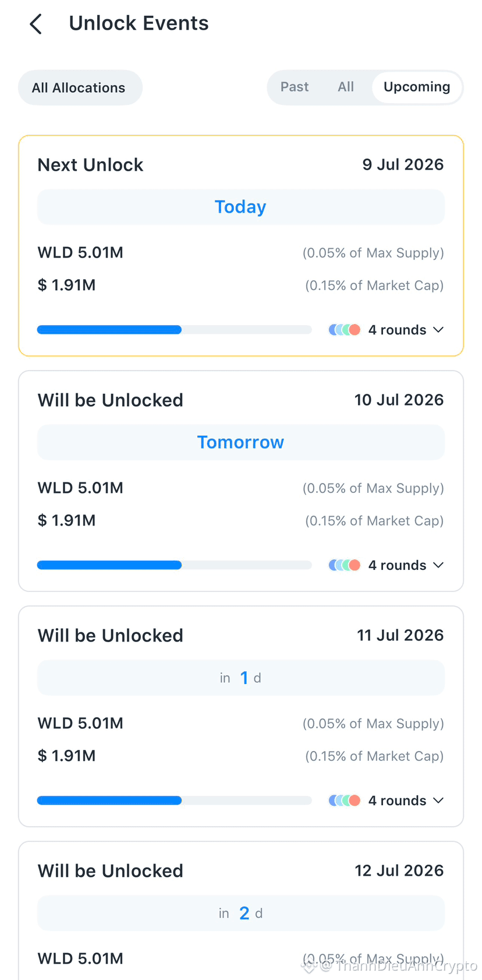Click the chevron beside 9 Jul rounds
This screenshot has width=482, height=980.
[438, 330]
